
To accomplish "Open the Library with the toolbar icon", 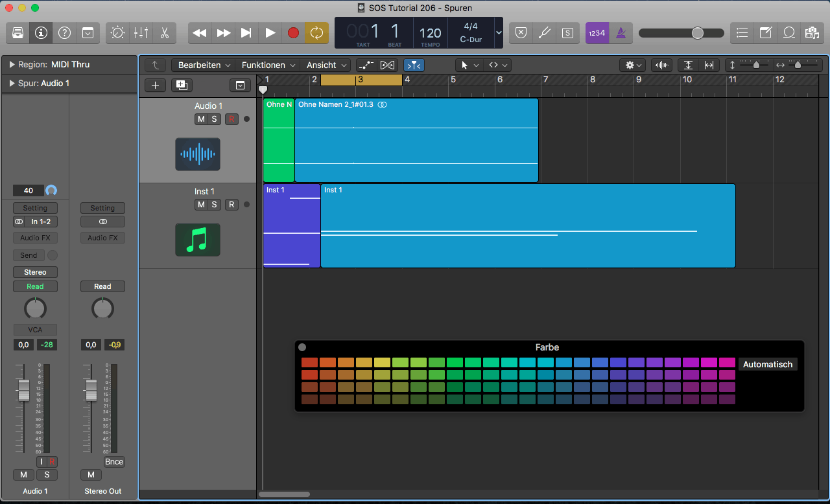I will [18, 32].
